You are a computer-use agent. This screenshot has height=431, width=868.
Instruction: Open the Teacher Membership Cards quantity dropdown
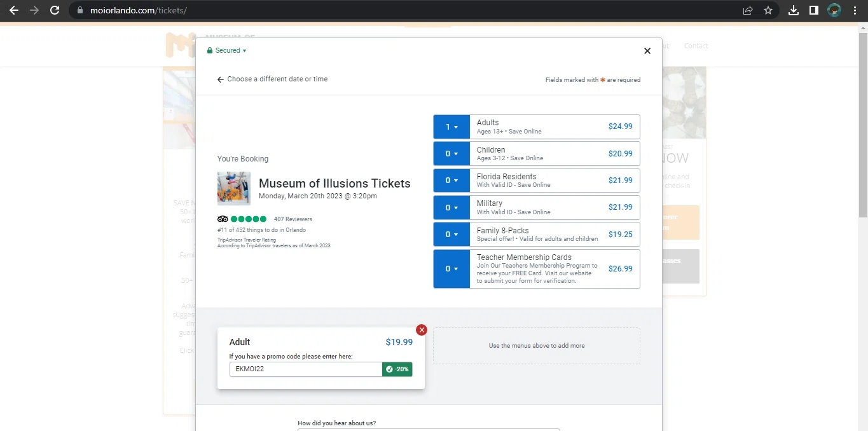point(451,269)
